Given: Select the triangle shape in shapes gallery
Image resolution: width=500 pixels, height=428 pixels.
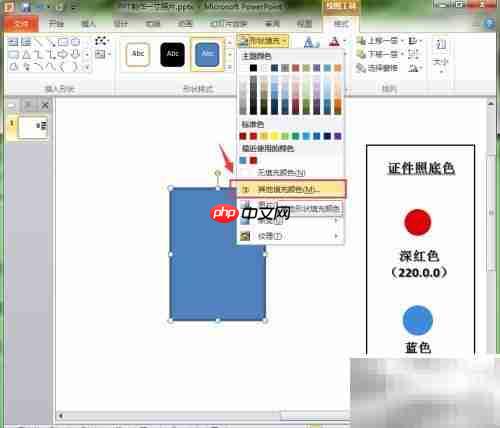Looking at the screenshot, I should pyautogui.click(x=27, y=54).
